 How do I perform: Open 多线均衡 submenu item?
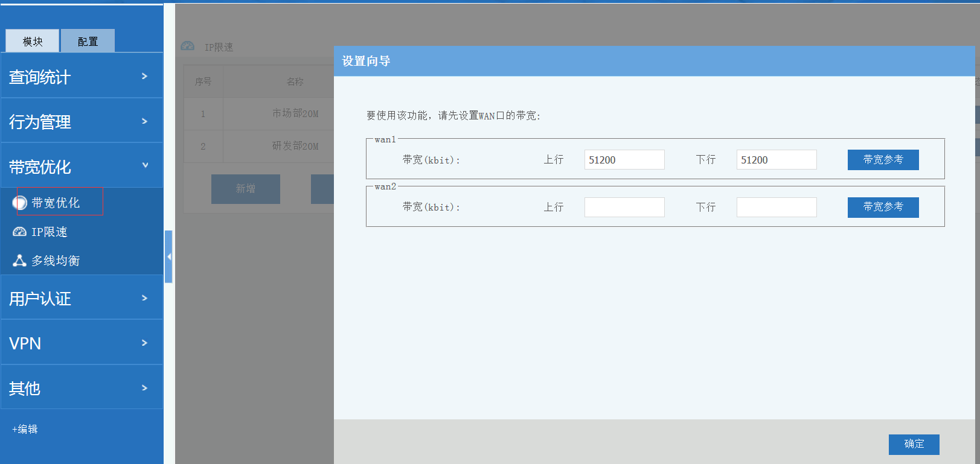coord(56,261)
